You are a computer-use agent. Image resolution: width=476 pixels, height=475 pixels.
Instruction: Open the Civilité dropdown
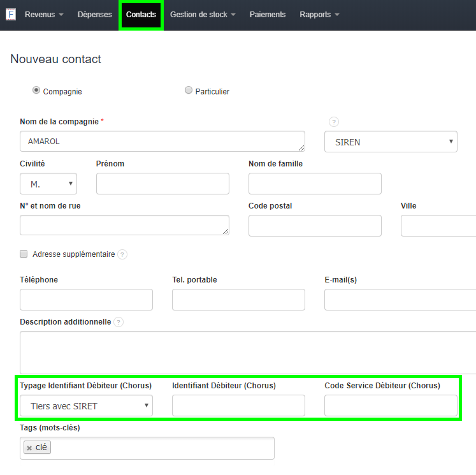pyautogui.click(x=48, y=184)
